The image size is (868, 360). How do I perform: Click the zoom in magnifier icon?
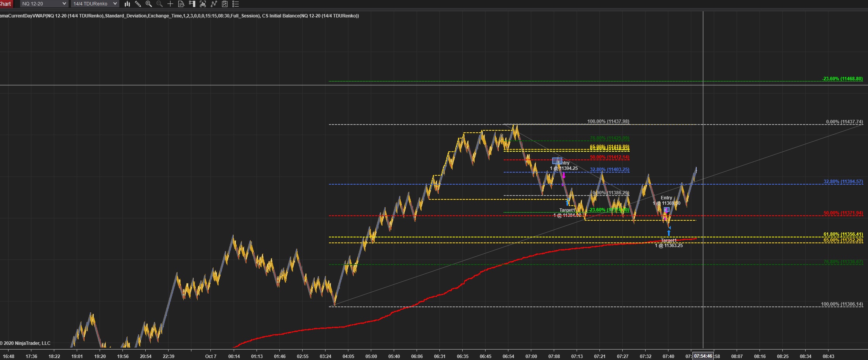pos(149,4)
